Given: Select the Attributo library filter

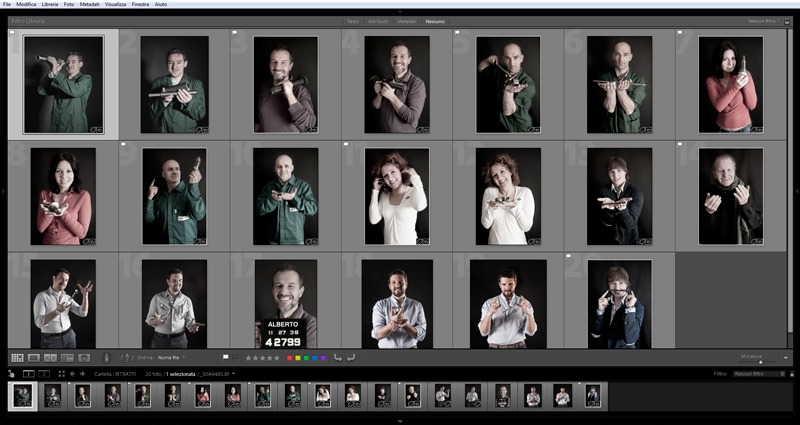Looking at the screenshot, I should click(x=379, y=21).
